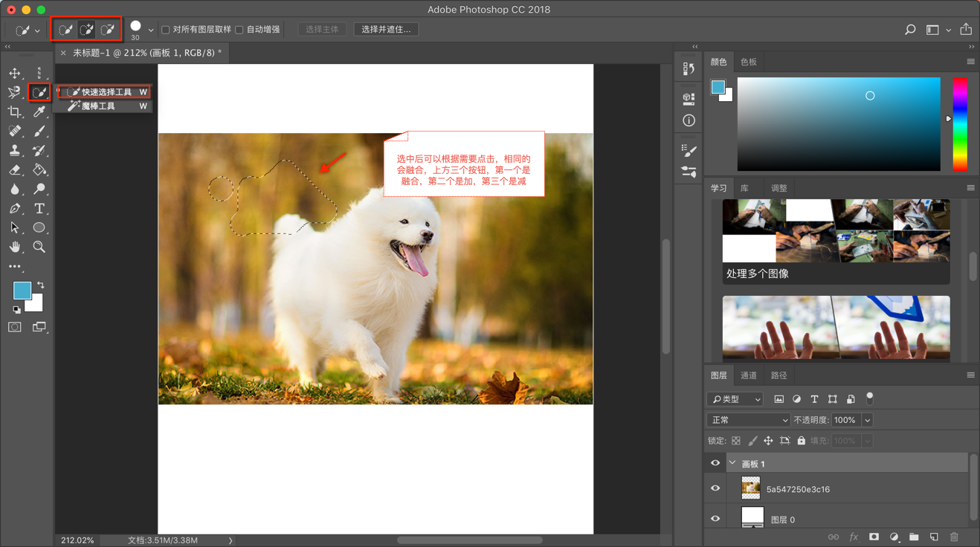
Task: Switch to the 通道 tab
Action: pos(749,375)
